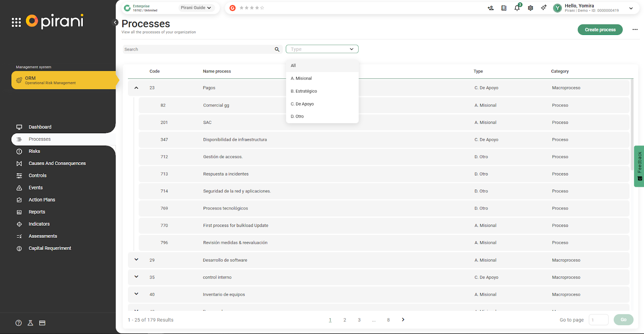Click the billing card icon in sidebar footer
Screen dimensions: 644x334
coord(42,323)
